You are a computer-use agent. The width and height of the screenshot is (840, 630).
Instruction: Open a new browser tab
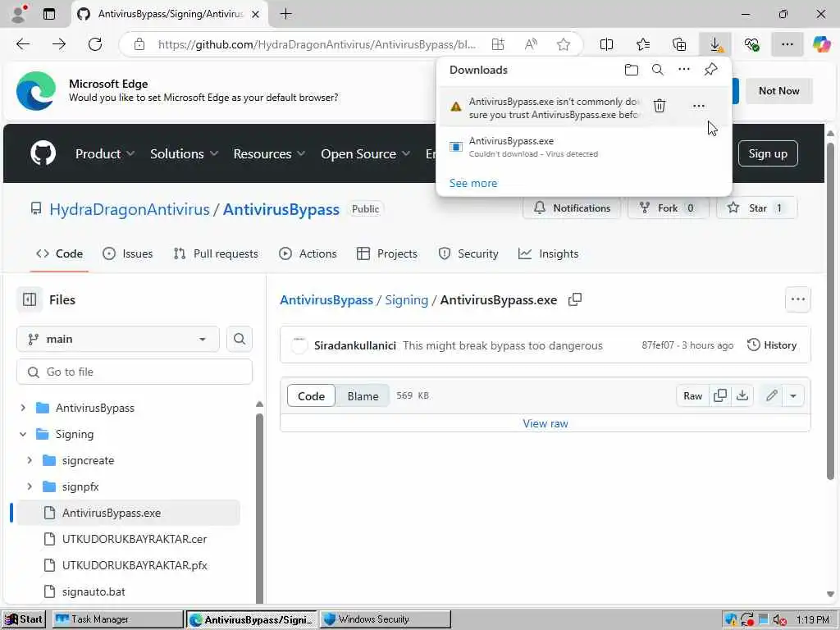click(x=286, y=14)
